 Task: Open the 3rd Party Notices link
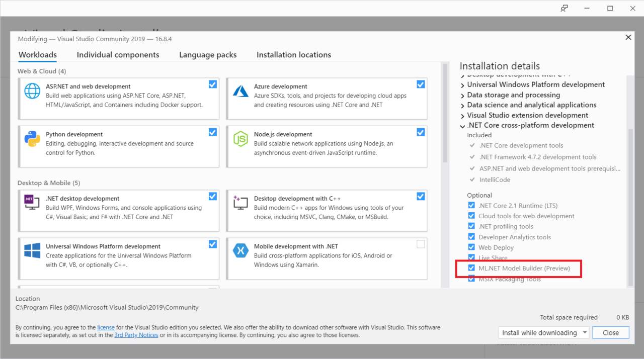[136, 335]
